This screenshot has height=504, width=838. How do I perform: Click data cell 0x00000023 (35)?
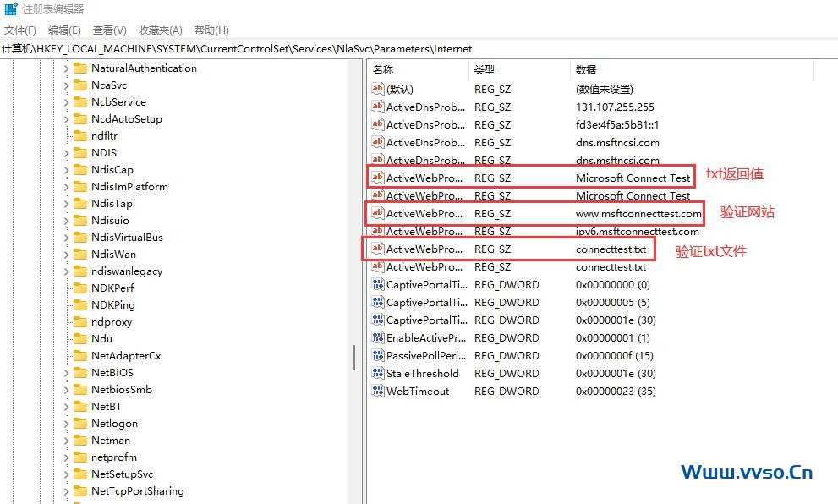(616, 391)
